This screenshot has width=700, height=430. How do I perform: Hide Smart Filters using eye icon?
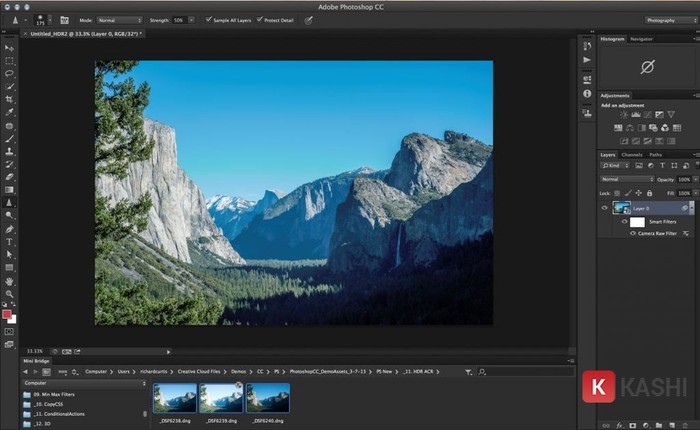click(625, 221)
